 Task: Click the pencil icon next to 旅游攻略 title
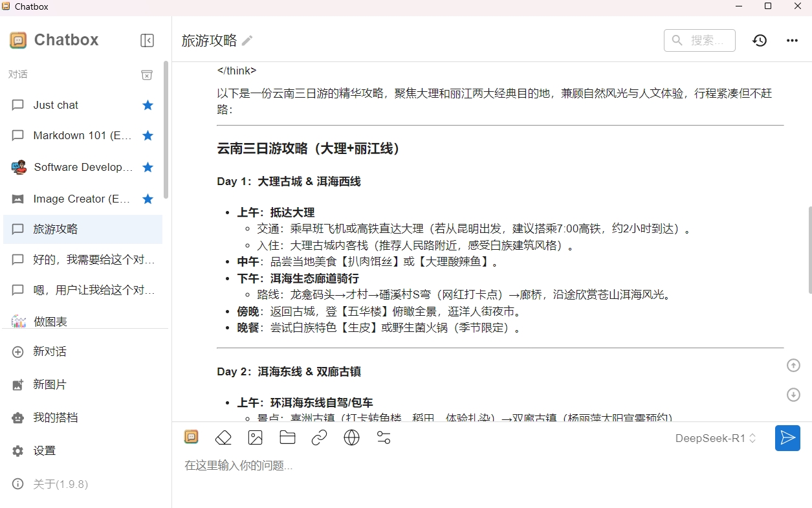247,41
